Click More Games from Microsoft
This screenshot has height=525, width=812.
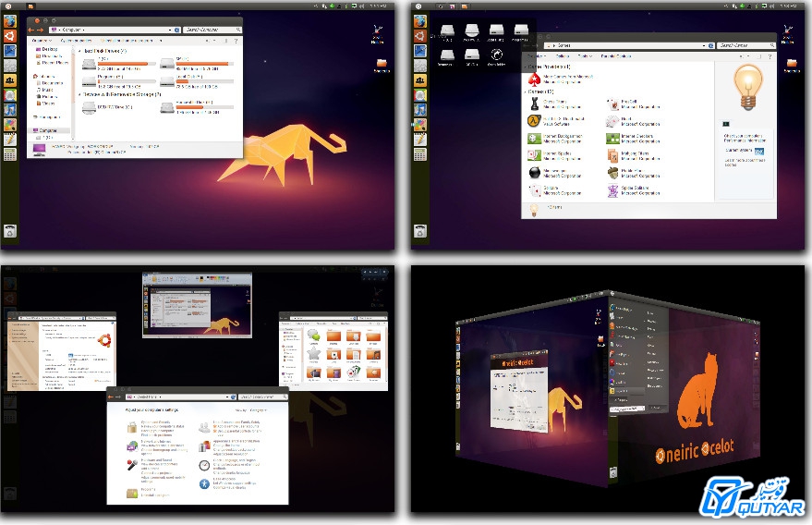point(567,77)
